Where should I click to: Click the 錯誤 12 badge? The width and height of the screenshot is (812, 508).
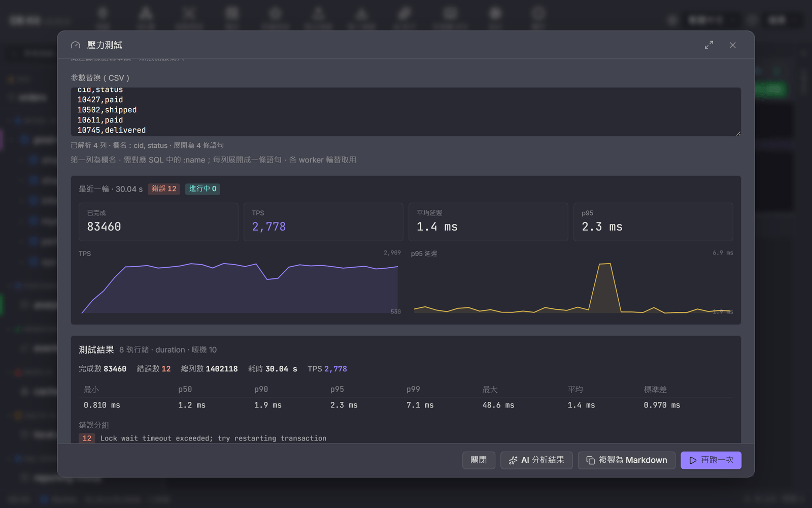coord(164,189)
